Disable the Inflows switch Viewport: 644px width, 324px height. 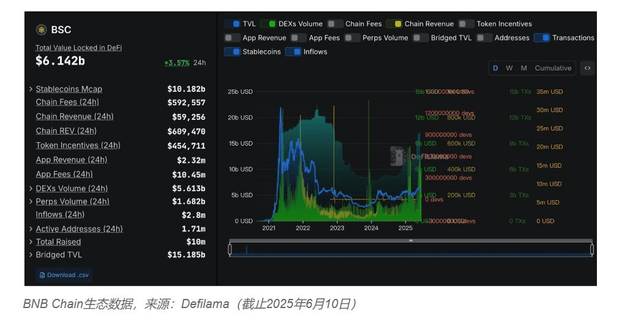click(293, 52)
